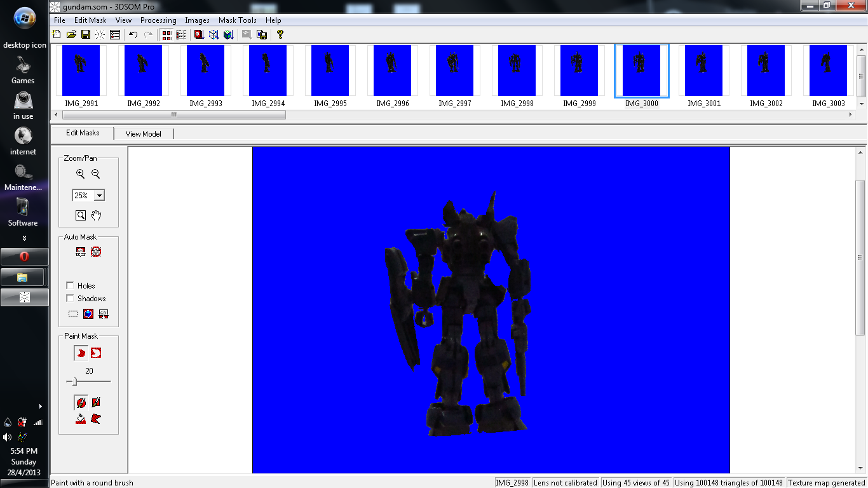Click the blue cube mask icon
The image size is (868, 488).
click(88, 313)
